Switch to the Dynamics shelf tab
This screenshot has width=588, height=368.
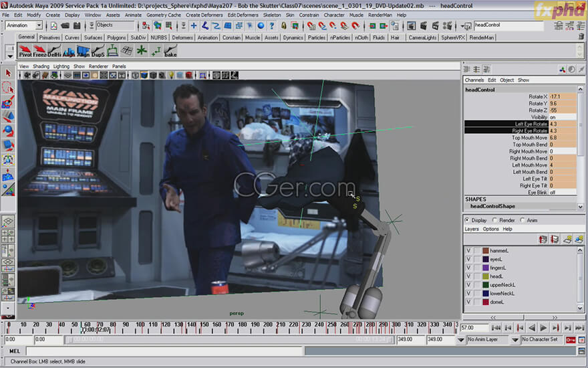(293, 37)
